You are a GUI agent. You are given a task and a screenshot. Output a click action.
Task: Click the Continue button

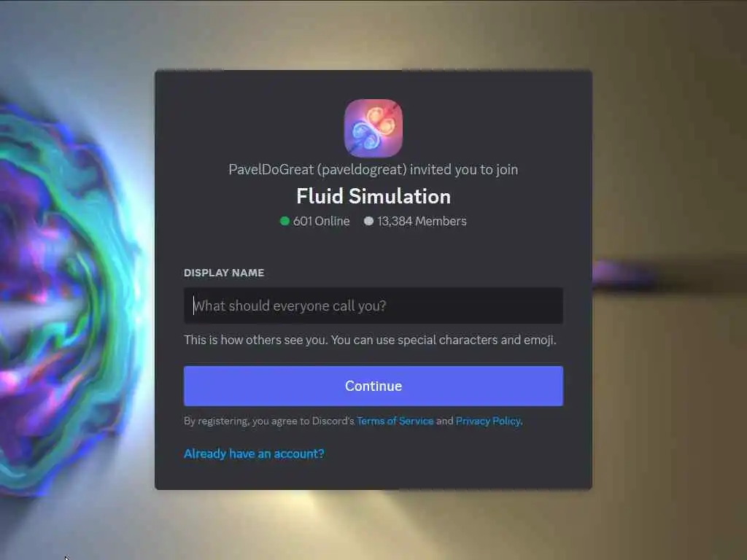pyautogui.click(x=373, y=386)
